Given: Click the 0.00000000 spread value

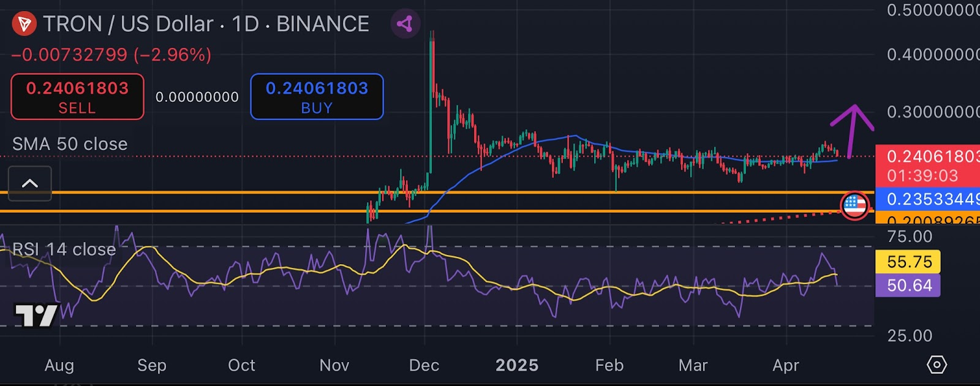Looking at the screenshot, I should 197,97.
